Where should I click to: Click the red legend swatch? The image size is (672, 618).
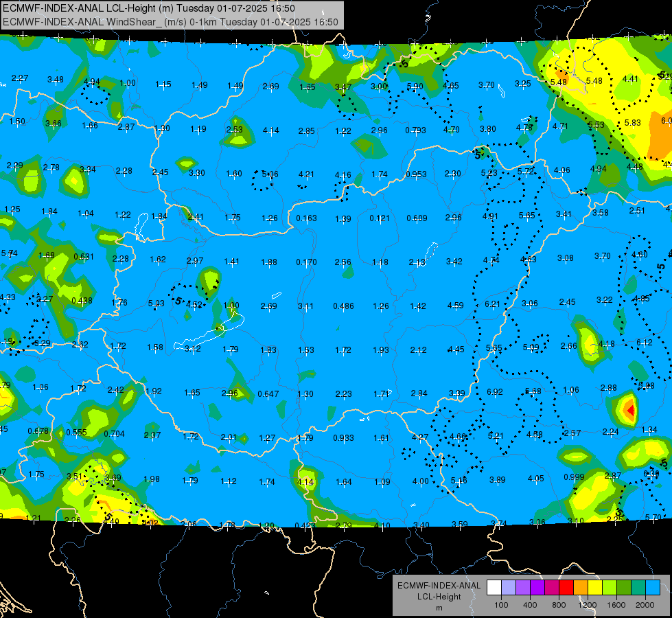566,587
